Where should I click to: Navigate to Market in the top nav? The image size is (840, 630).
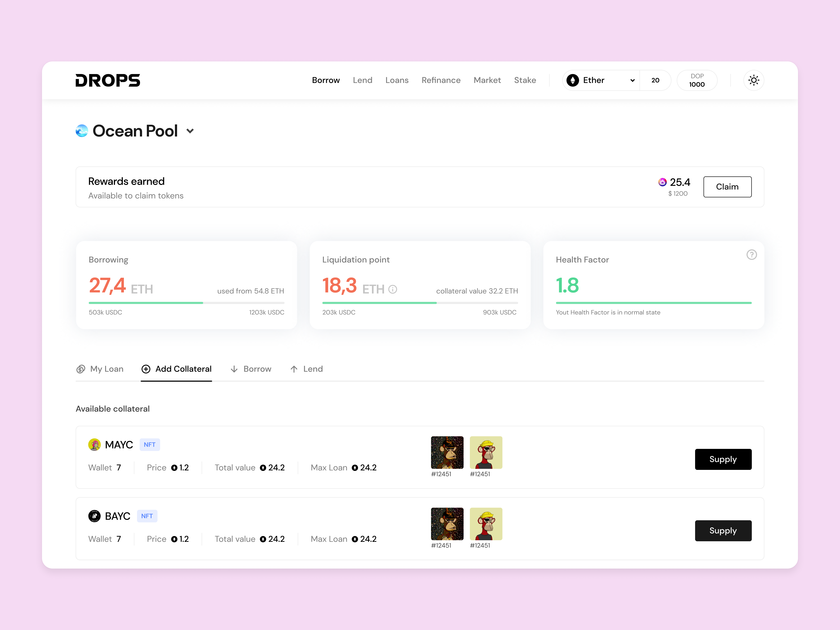[x=487, y=80]
